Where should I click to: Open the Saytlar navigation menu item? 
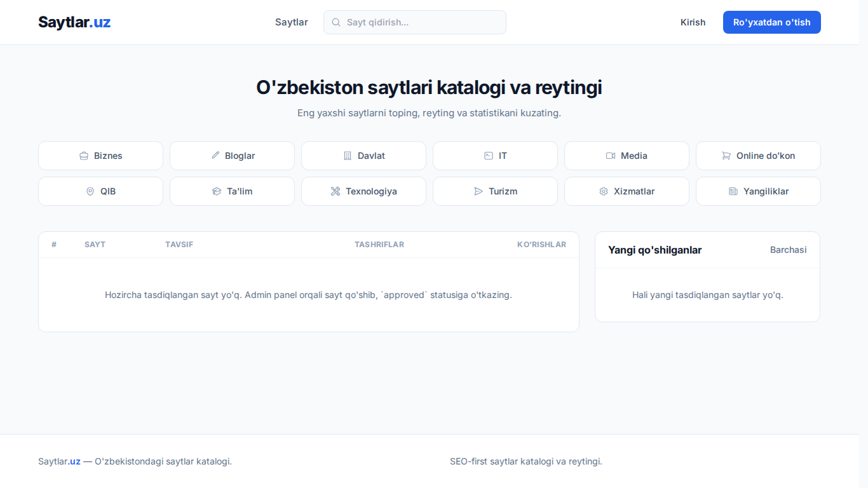click(292, 22)
